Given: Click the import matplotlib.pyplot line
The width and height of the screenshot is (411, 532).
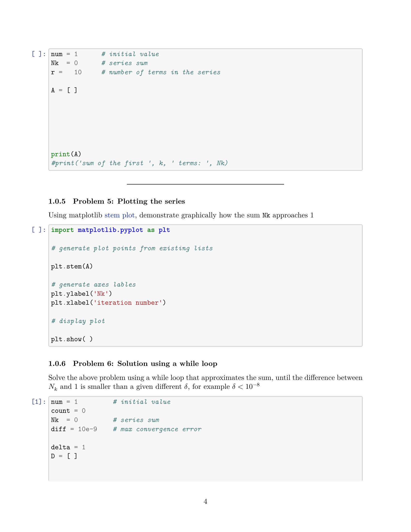Looking at the screenshot, I should (x=110, y=230).
